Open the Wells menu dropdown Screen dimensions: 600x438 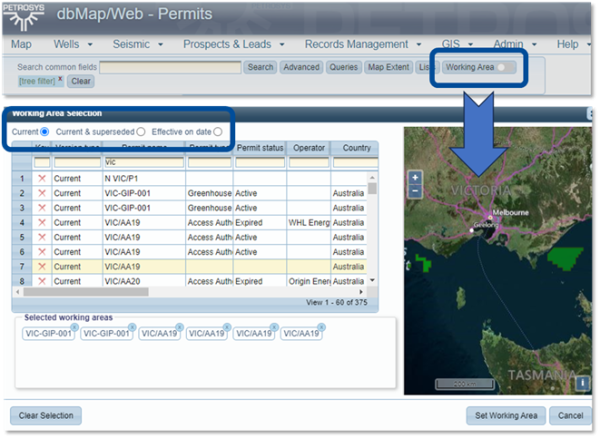pos(73,44)
